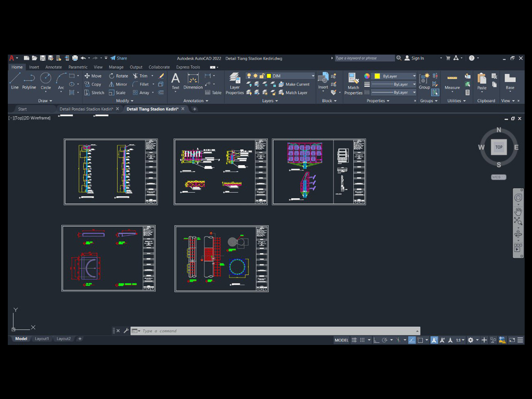Click the Mirror tool
This screenshot has width=532, height=399.
[118, 84]
